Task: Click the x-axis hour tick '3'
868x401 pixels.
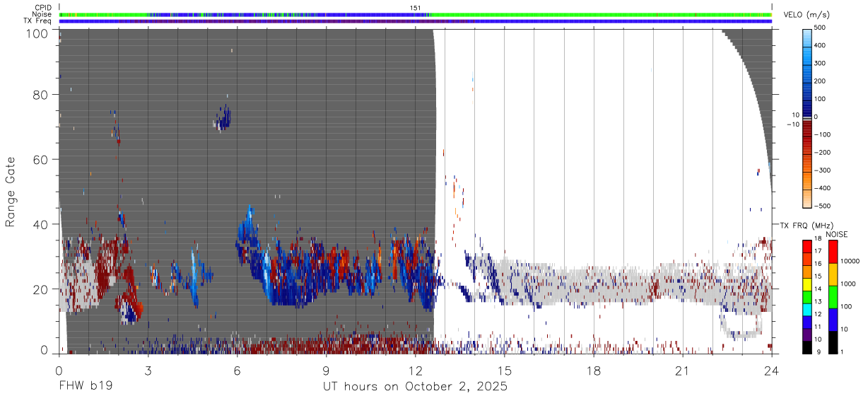Action: click(x=148, y=371)
